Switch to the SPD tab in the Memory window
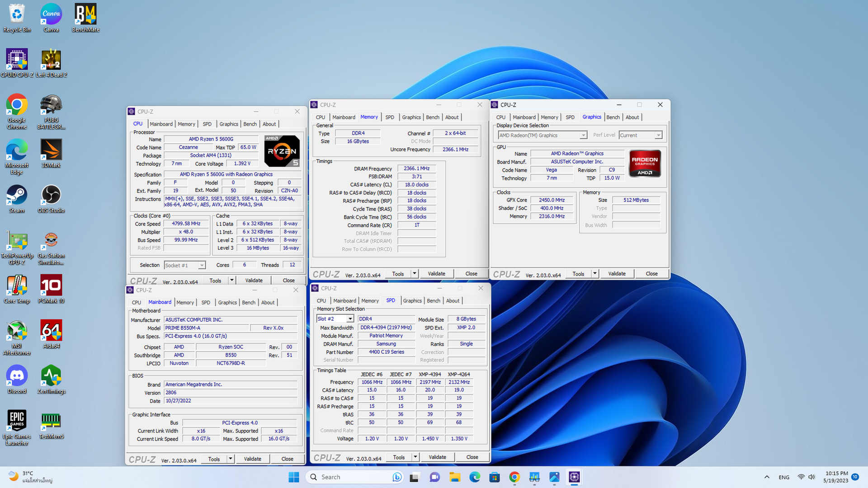The width and height of the screenshot is (868, 488). [390, 117]
